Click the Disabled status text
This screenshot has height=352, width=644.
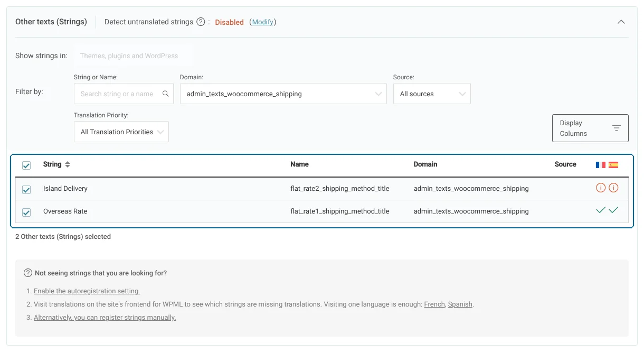[229, 22]
